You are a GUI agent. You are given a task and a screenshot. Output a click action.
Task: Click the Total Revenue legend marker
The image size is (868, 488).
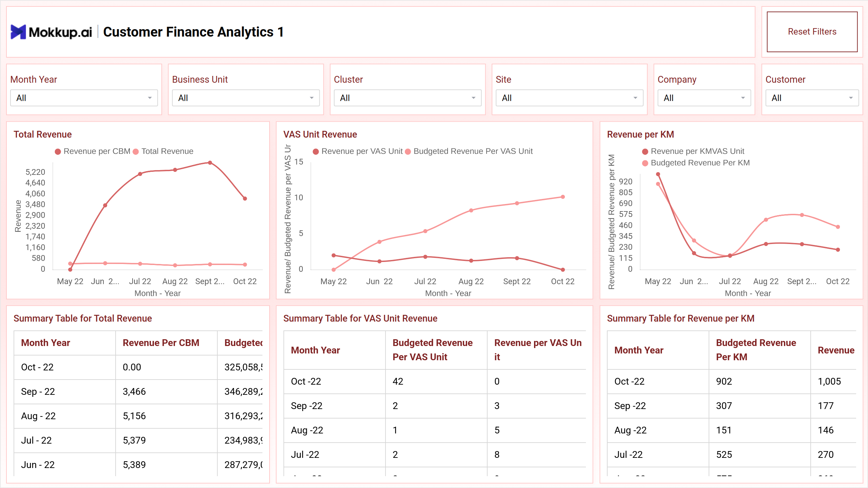click(136, 151)
